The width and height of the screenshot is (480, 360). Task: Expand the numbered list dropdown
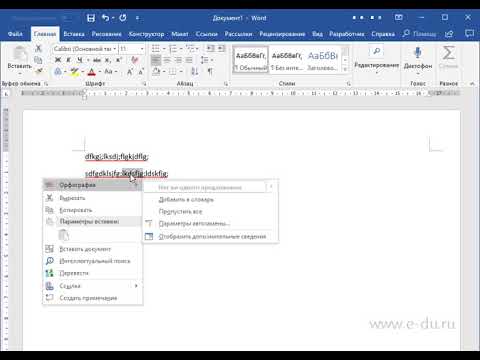(x=182, y=49)
